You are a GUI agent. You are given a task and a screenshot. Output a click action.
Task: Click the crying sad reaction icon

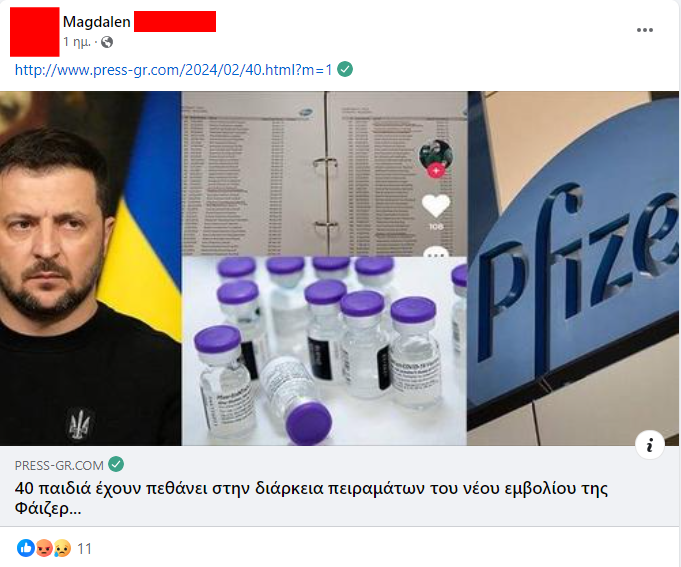point(62,548)
